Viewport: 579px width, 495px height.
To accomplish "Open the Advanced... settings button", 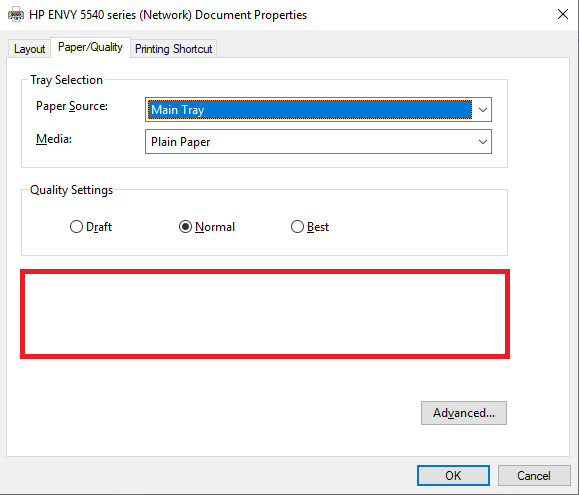I will (464, 413).
